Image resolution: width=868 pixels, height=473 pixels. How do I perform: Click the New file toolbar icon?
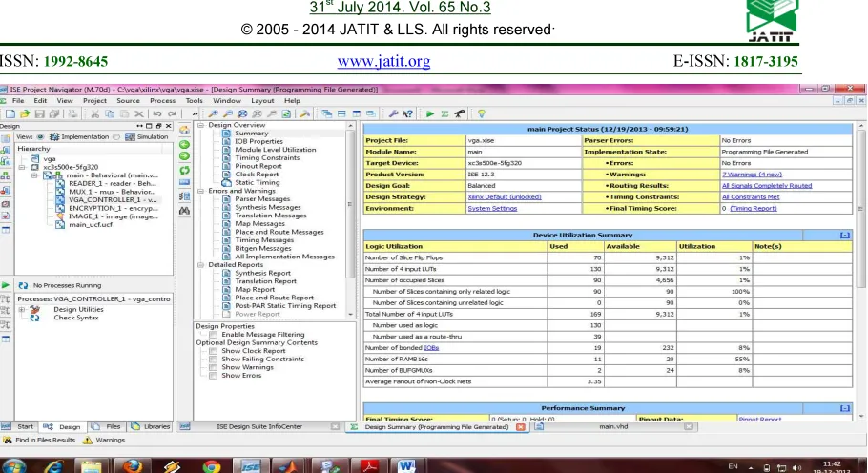coord(10,114)
